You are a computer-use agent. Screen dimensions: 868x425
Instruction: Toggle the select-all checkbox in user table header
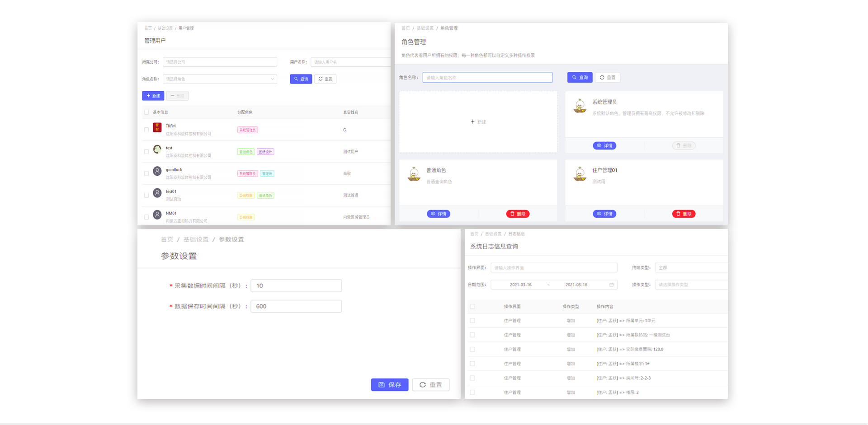(x=146, y=112)
